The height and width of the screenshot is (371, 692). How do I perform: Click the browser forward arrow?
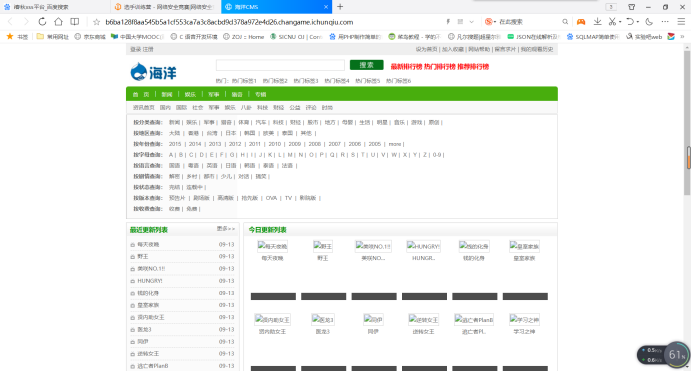pos(26,22)
